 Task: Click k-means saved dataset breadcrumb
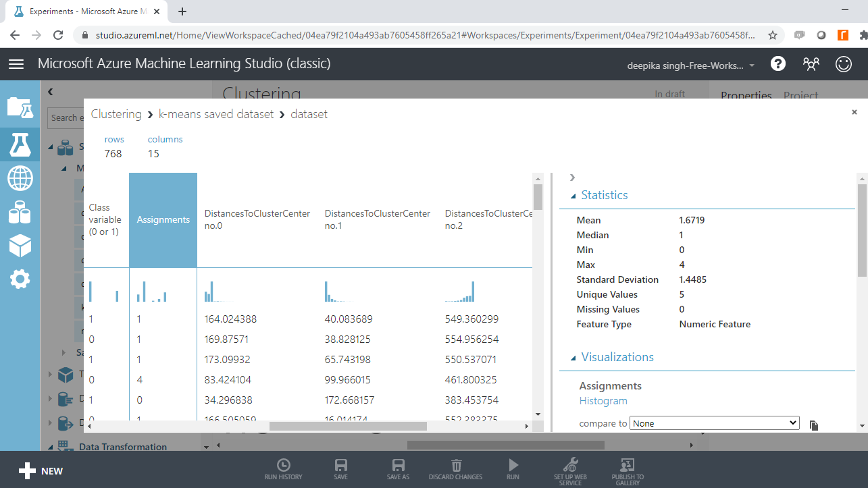(216, 114)
